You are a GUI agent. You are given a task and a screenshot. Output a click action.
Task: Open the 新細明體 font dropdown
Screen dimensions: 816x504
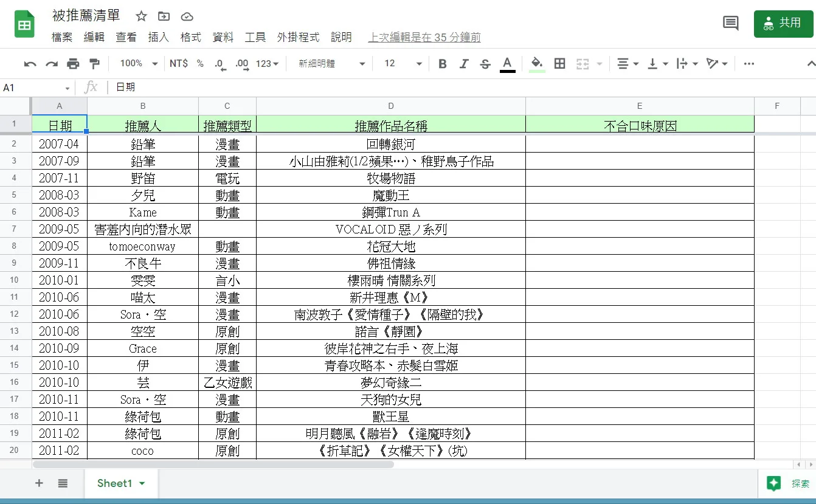[x=332, y=64]
